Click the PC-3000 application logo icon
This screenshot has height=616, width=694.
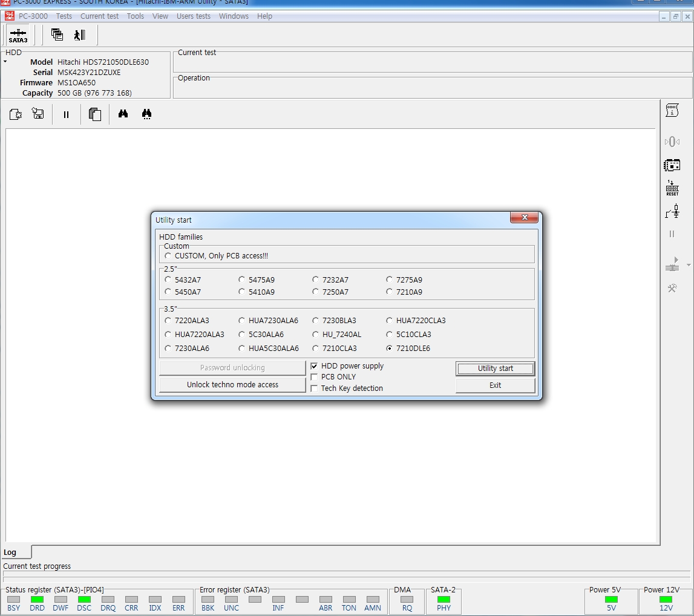tap(9, 16)
